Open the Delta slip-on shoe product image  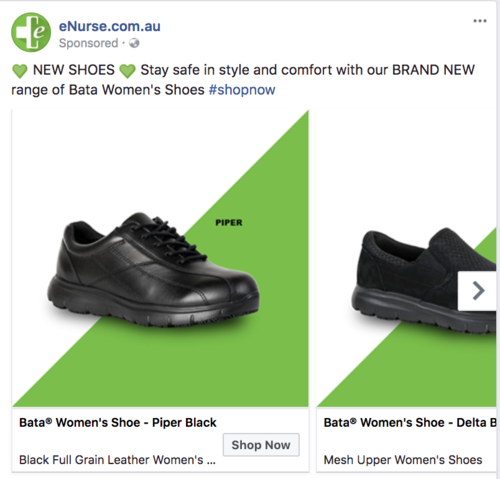point(407,258)
